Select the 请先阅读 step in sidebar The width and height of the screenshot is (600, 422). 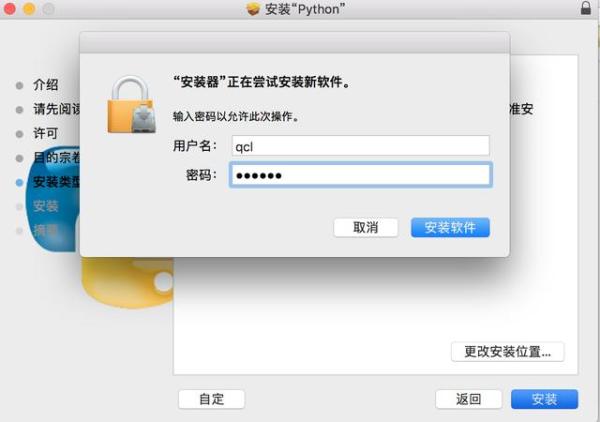(x=56, y=109)
